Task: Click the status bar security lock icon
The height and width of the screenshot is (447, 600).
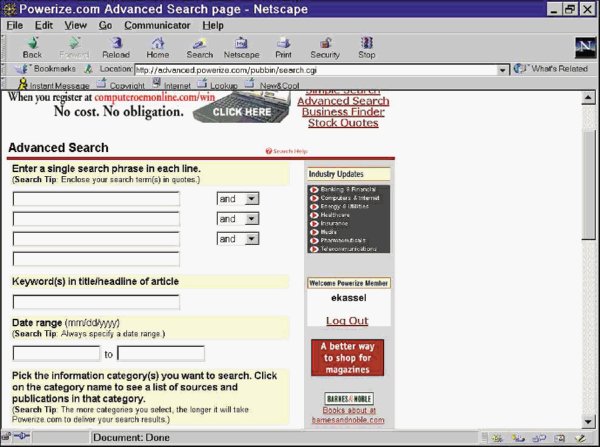Action: [6, 437]
